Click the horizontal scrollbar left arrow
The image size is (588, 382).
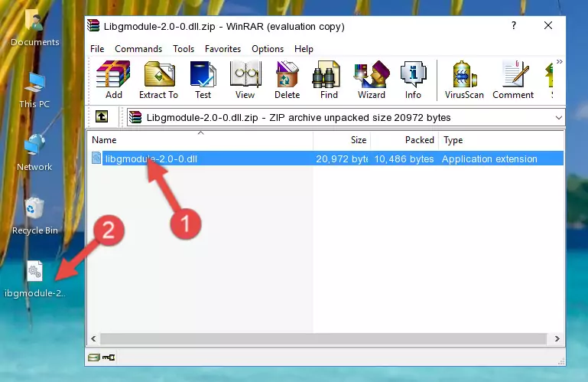[x=94, y=338]
